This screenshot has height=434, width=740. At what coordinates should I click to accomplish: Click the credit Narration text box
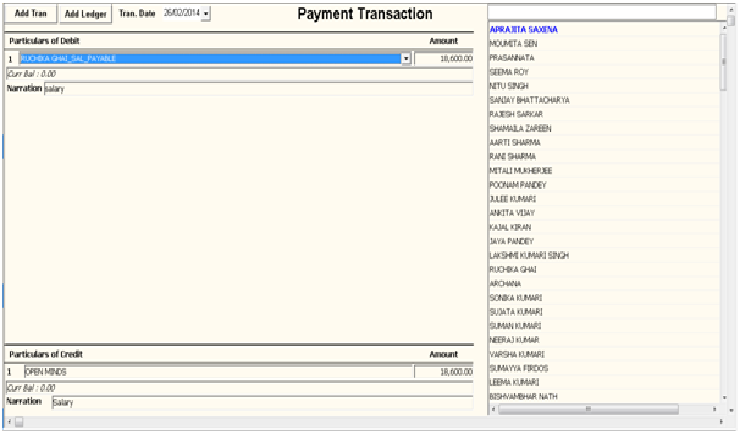pos(260,403)
